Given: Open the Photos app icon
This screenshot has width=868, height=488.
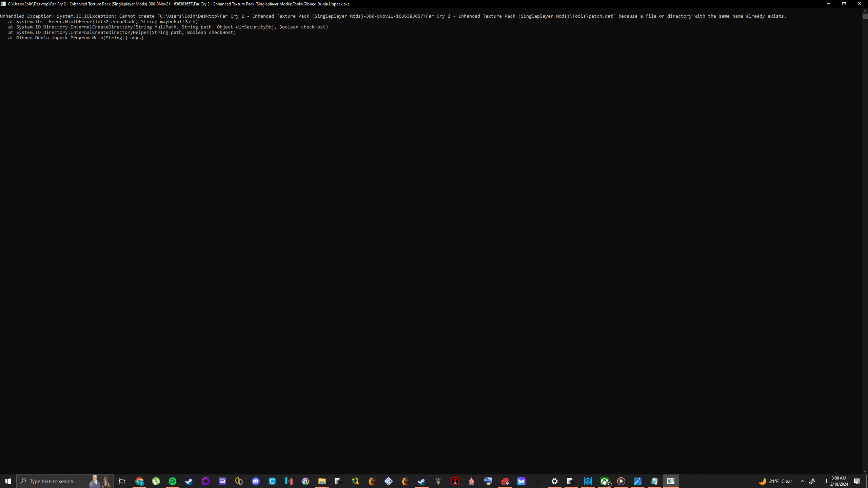Looking at the screenshot, I should pyautogui.click(x=637, y=481).
